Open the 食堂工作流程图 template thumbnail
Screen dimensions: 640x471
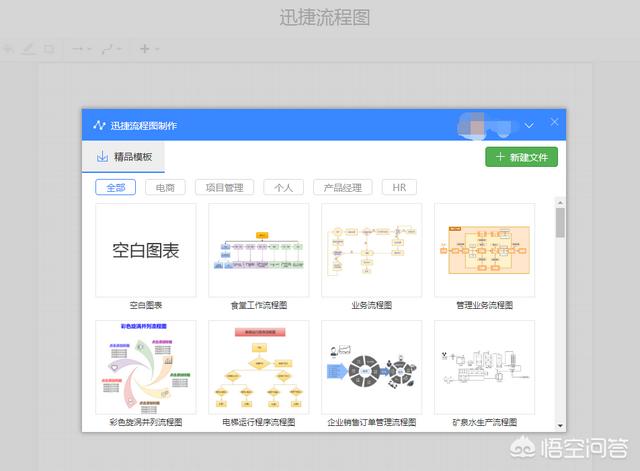(259, 250)
